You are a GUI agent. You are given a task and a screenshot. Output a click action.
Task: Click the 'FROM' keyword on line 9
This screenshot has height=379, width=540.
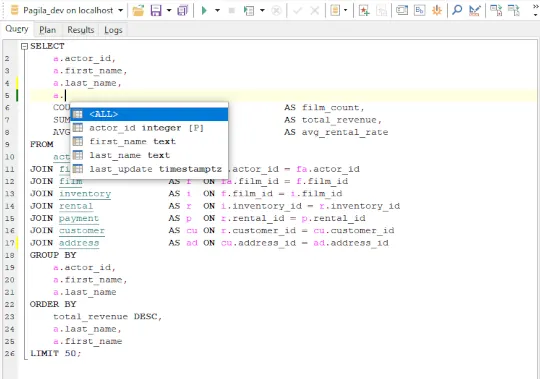click(x=42, y=144)
